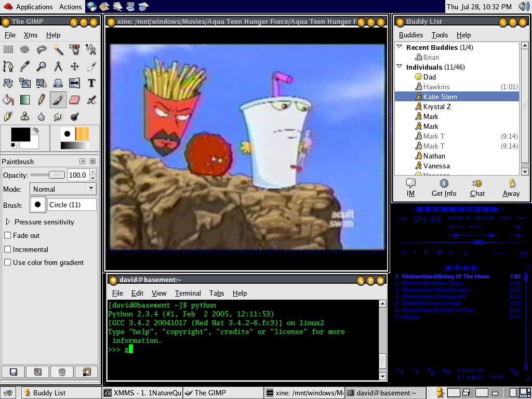
Task: Click the Chat button in Buddy List
Action: tap(477, 188)
